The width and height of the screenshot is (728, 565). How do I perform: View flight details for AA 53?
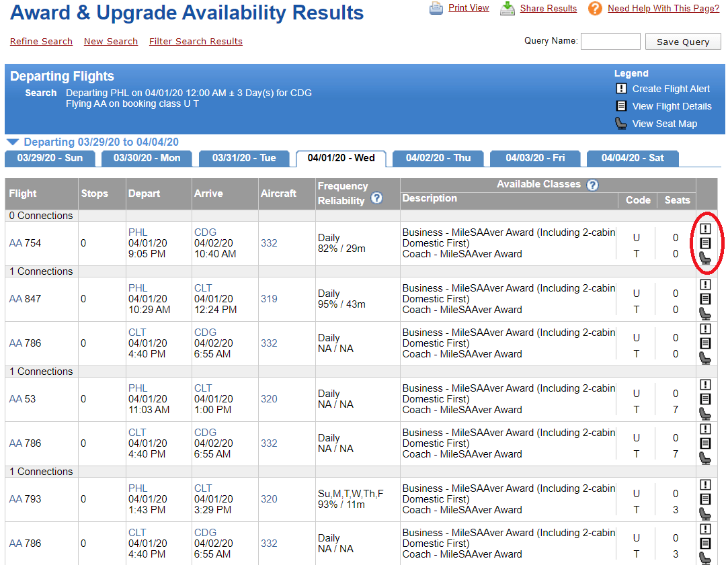[x=705, y=399]
